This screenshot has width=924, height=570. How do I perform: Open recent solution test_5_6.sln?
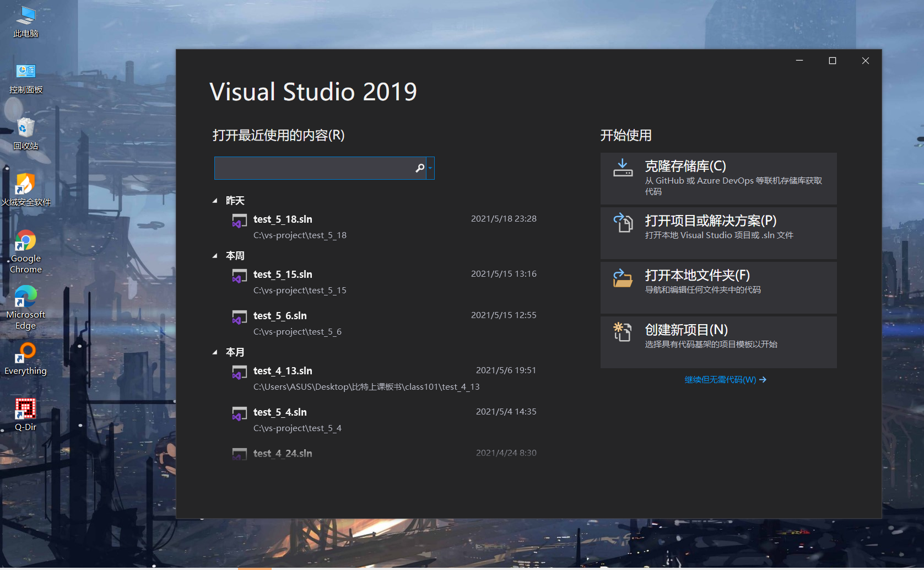[280, 316]
